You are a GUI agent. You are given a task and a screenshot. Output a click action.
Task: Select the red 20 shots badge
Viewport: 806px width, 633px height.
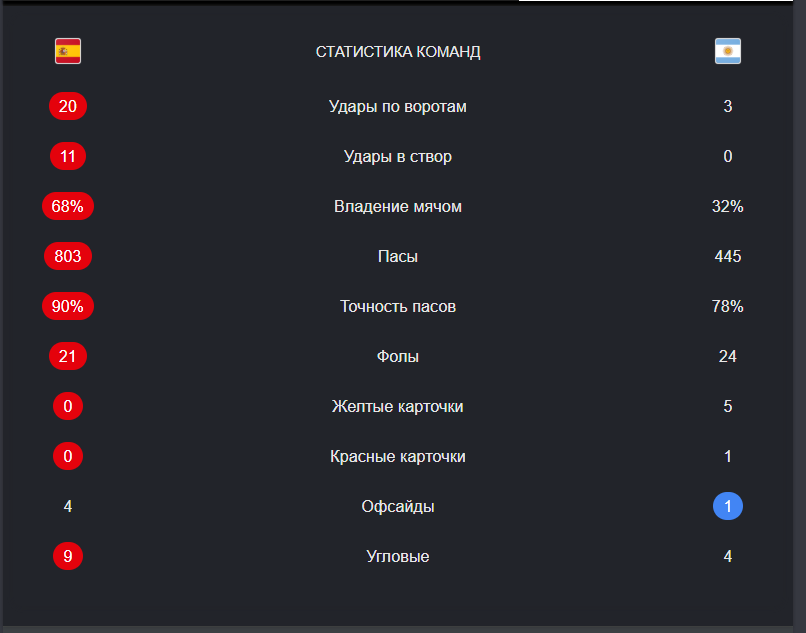click(68, 106)
